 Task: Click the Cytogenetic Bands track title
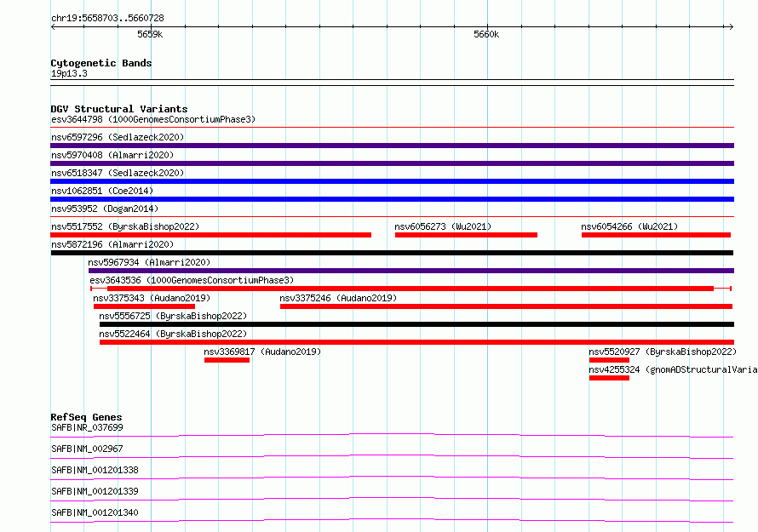[x=101, y=63]
